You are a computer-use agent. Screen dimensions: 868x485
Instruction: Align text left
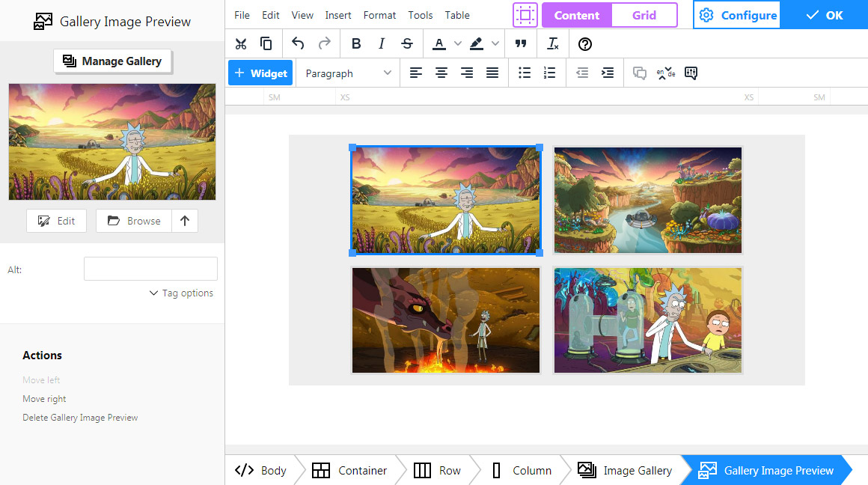tap(416, 73)
